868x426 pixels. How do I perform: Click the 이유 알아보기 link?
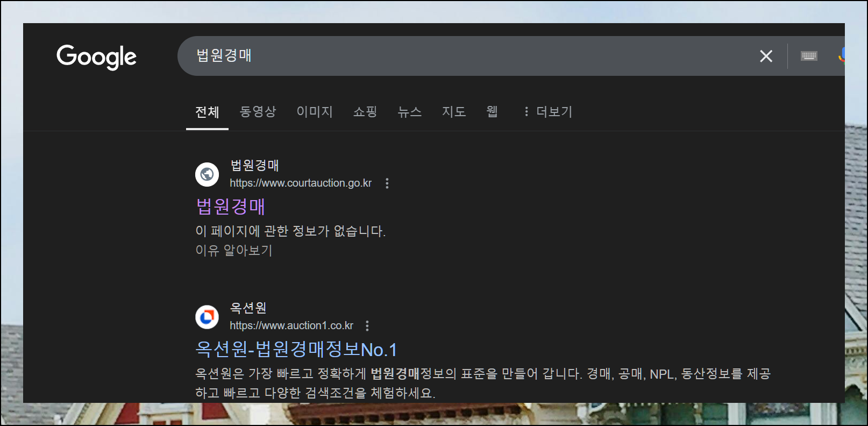tap(234, 251)
